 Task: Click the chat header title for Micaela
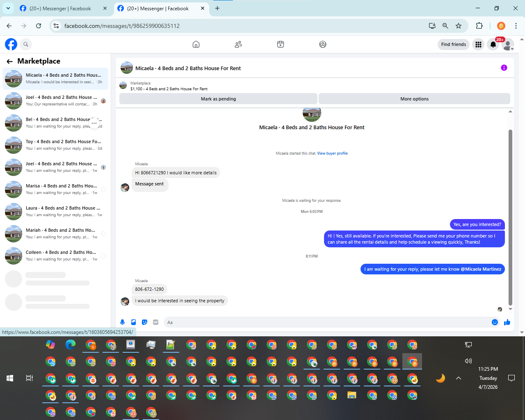[188, 68]
